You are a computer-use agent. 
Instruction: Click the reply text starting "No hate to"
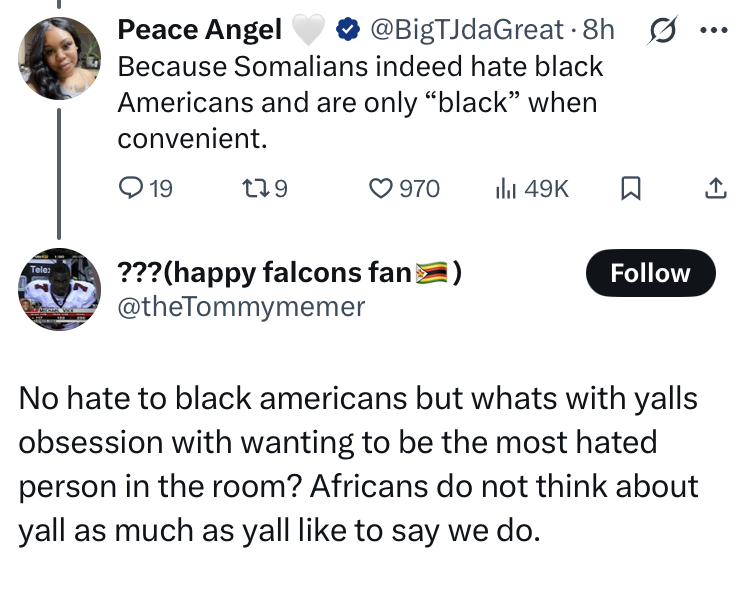[358, 464]
